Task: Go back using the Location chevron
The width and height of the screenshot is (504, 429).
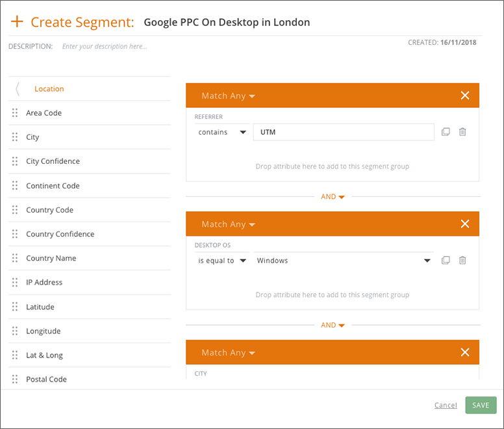Action: [18, 89]
